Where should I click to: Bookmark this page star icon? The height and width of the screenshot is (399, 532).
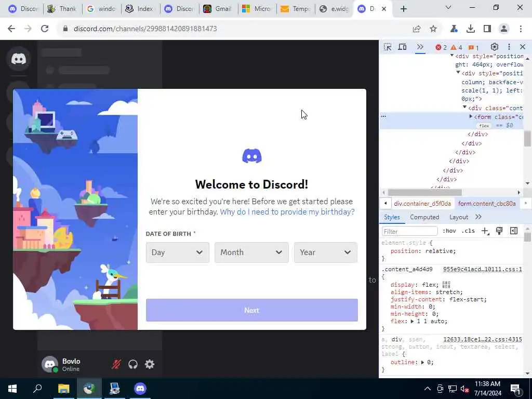[433, 29]
